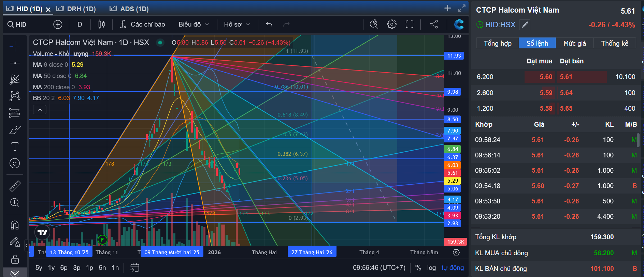Click the F marker on the chart
The height and width of the screenshot is (277, 644).
click(x=102, y=240)
